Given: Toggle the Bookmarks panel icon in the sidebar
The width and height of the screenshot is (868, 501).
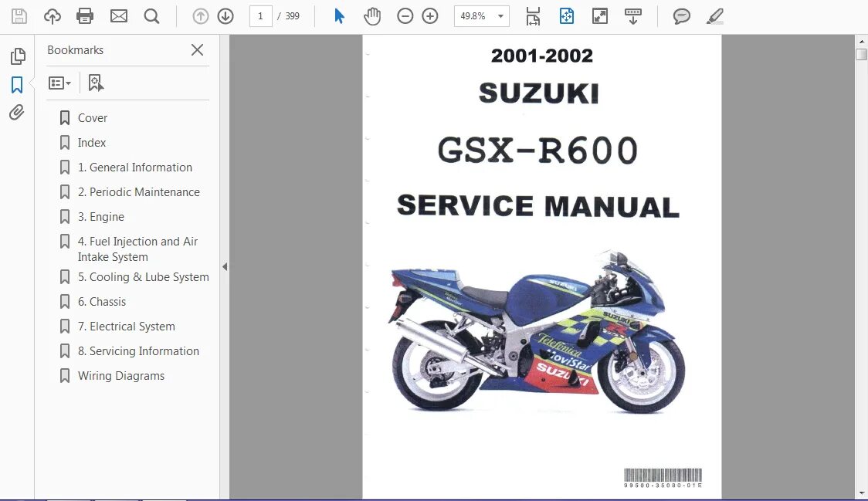Looking at the screenshot, I should coord(17,85).
